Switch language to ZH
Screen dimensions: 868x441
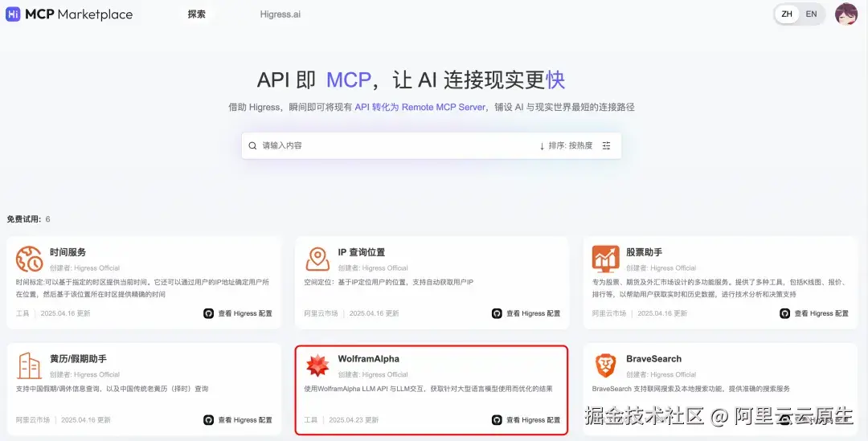coord(787,14)
